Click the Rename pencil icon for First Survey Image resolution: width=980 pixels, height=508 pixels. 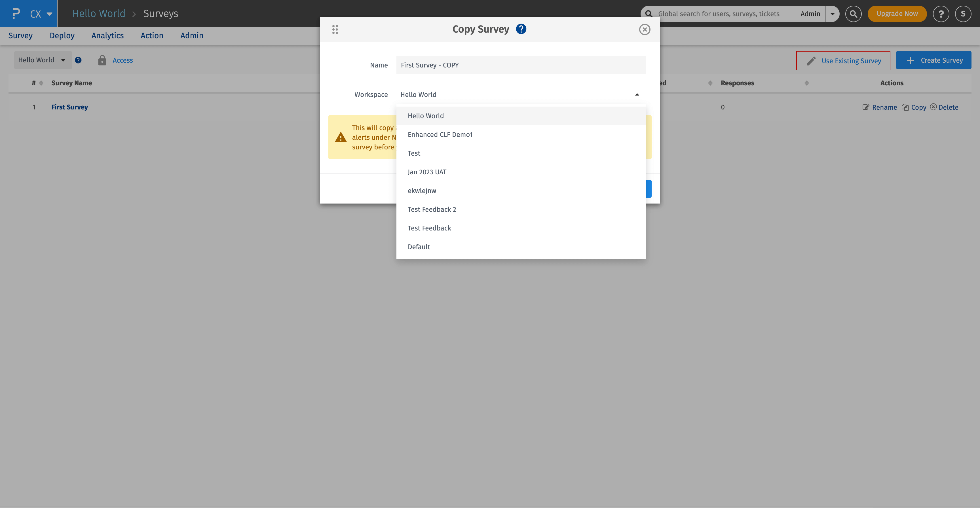[866, 107]
